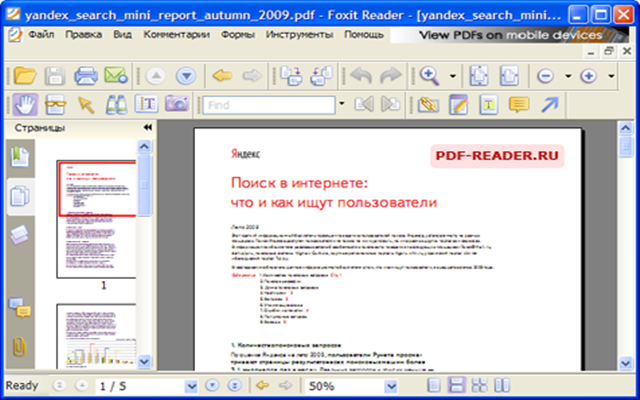Open the Правка menu
Viewport: 640px width, 400px height.
pos(84,35)
